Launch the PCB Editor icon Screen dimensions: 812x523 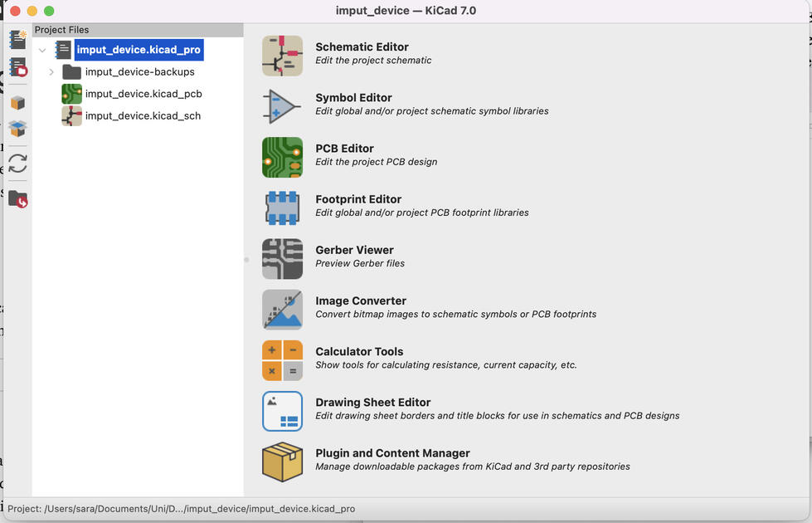click(282, 157)
